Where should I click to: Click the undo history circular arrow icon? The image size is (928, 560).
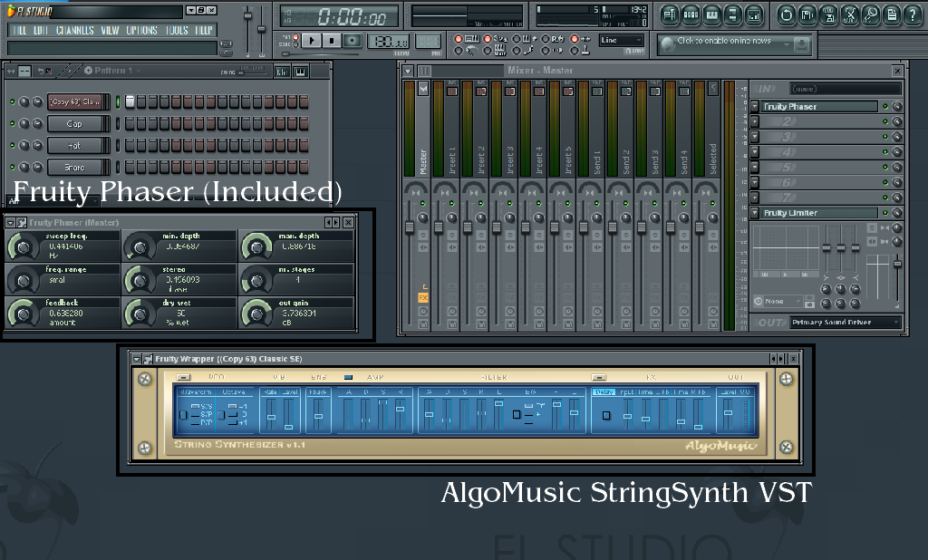785,14
